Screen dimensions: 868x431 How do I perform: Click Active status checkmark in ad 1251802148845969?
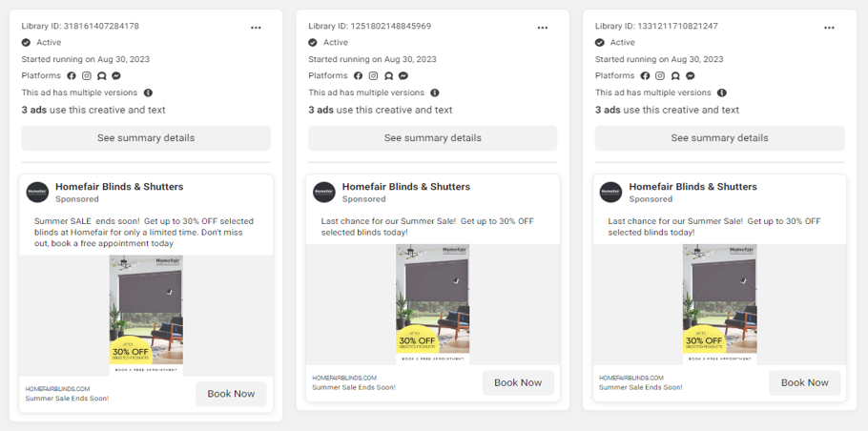(x=313, y=43)
